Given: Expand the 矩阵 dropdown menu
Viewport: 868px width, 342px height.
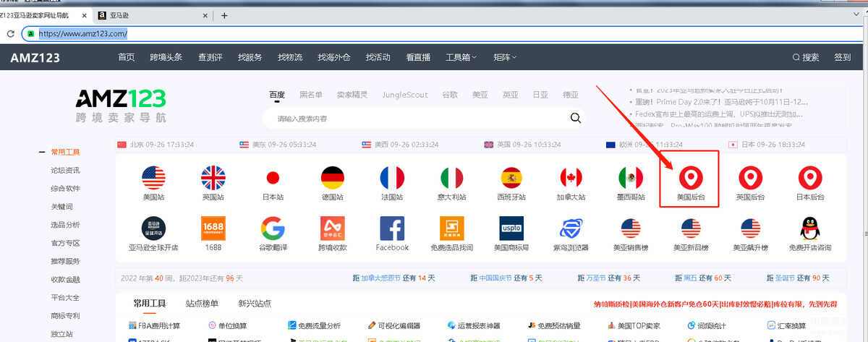Looking at the screenshot, I should pos(506,58).
